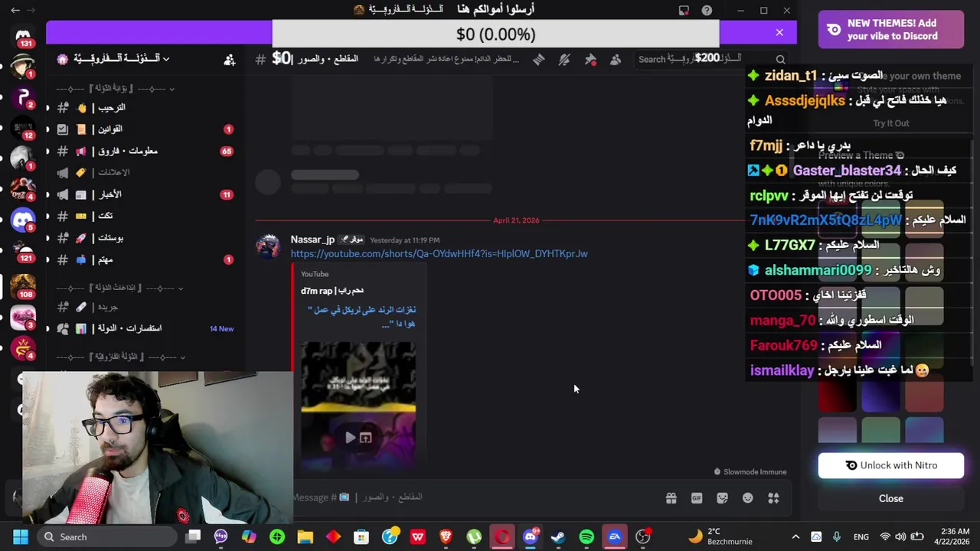Open Discord from the Windows taskbar
Screen dimensions: 980x551
(x=530, y=536)
